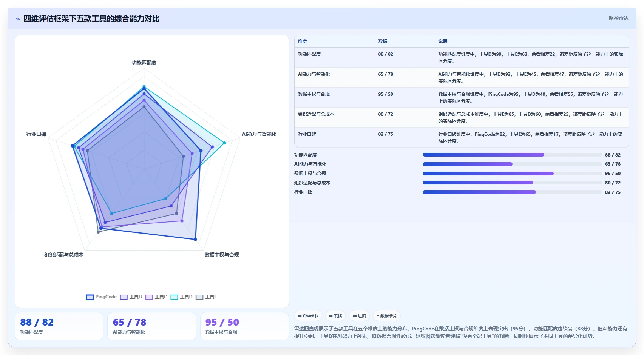The height and width of the screenshot is (355, 644).
Task: Click the 88 / 82 table data value
Action: (386, 54)
